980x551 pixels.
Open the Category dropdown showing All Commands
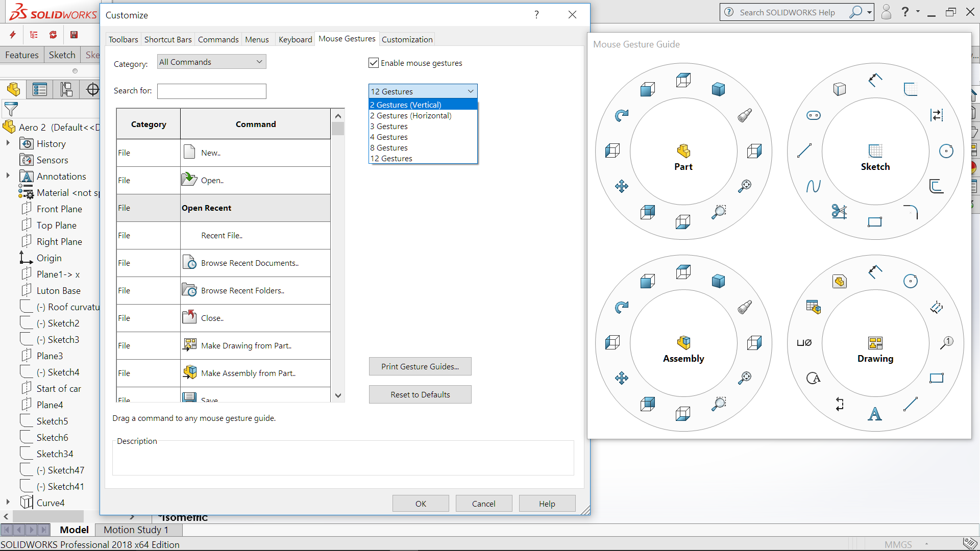(211, 62)
